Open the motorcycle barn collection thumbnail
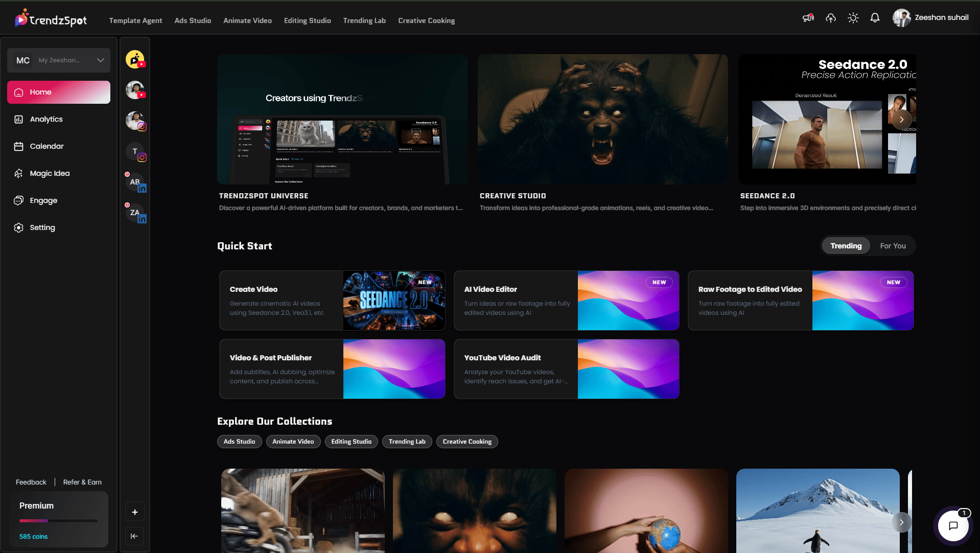The image size is (980, 553). (x=303, y=511)
